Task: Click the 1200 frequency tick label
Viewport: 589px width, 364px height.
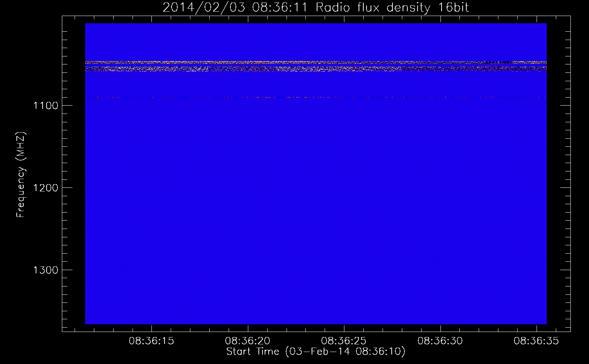Action: coord(46,188)
